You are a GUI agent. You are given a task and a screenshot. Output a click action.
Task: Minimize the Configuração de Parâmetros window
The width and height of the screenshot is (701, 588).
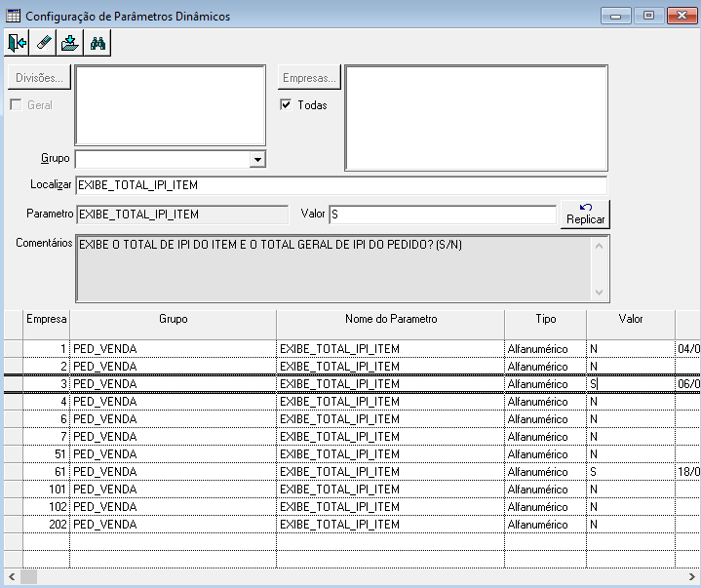tap(615, 16)
